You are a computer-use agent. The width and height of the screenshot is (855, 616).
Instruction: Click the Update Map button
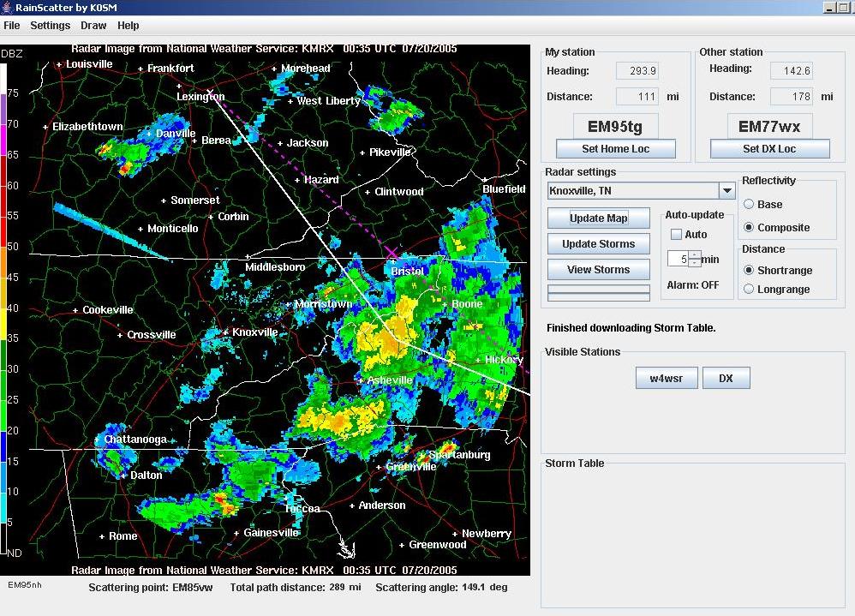pos(599,218)
